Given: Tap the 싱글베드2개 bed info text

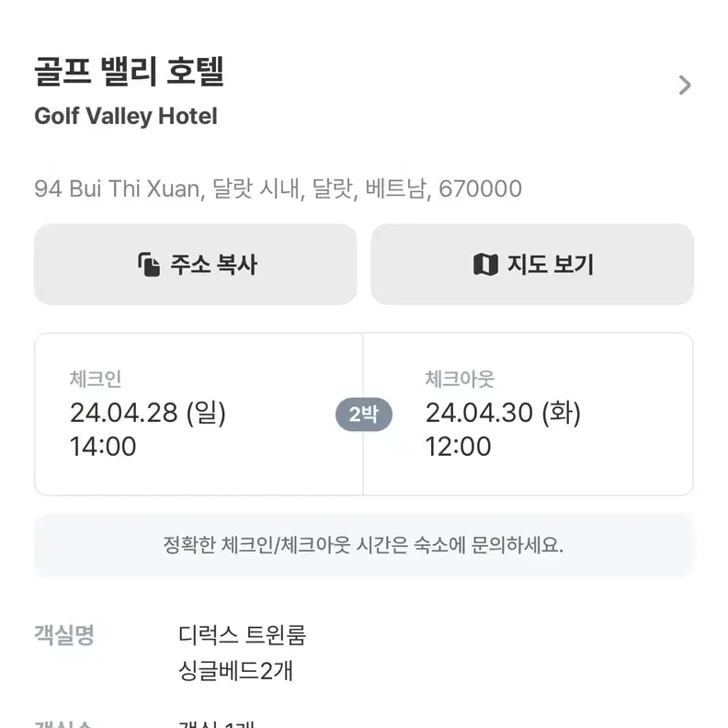Looking at the screenshot, I should (x=236, y=670).
